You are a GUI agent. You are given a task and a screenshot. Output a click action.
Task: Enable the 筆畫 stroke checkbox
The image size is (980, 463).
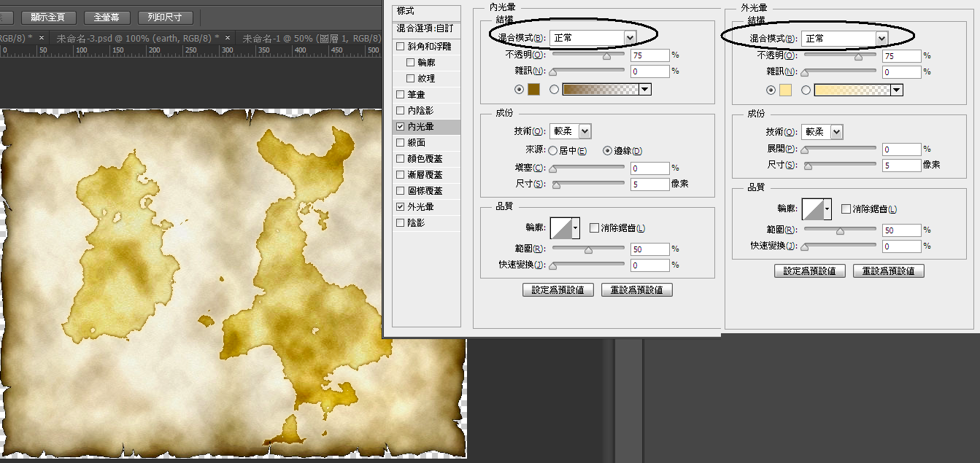tap(400, 94)
